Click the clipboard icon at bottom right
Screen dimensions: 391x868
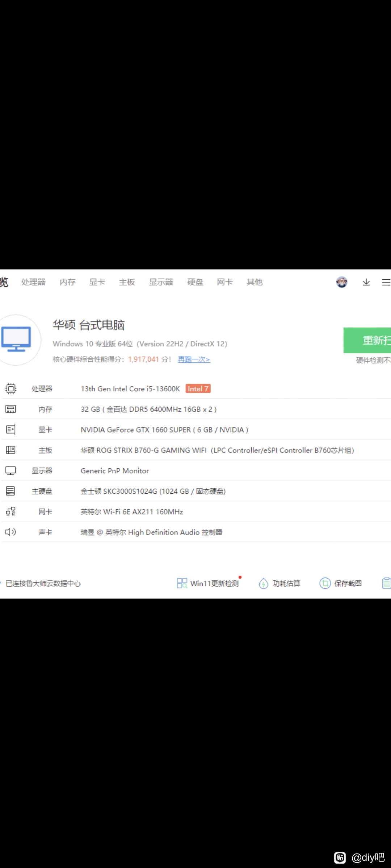[387, 583]
